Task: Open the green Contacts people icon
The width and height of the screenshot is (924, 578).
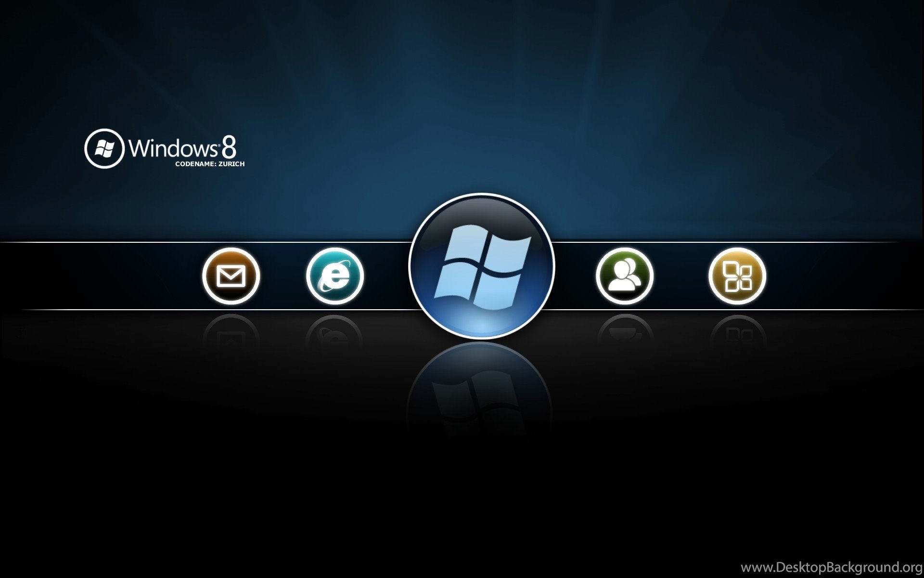Action: [x=625, y=276]
